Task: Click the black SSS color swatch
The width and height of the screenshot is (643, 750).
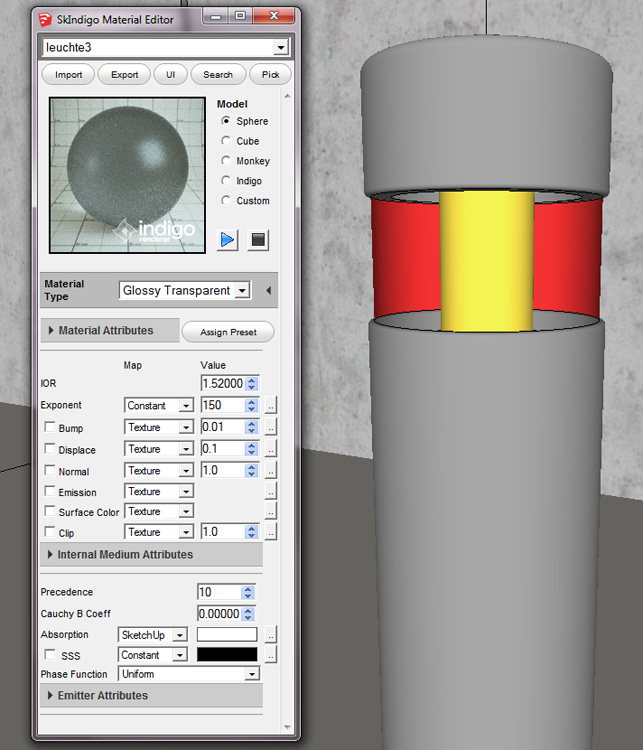Action: click(x=227, y=655)
